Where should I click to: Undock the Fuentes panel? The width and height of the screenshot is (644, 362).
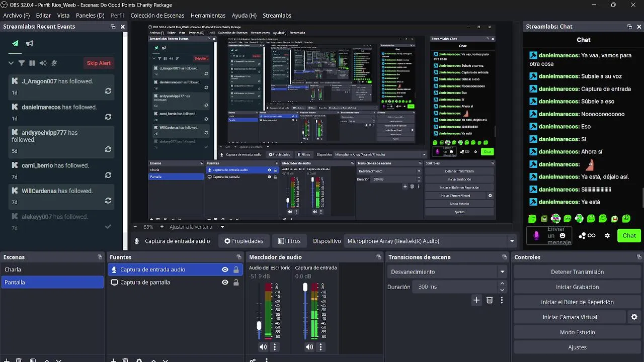pos(239,257)
